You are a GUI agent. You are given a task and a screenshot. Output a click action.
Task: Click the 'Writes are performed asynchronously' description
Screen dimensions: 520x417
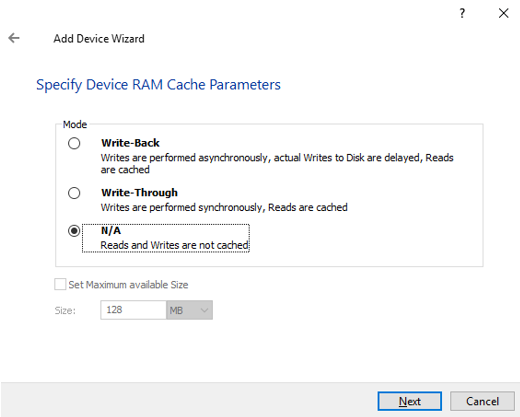click(277, 163)
